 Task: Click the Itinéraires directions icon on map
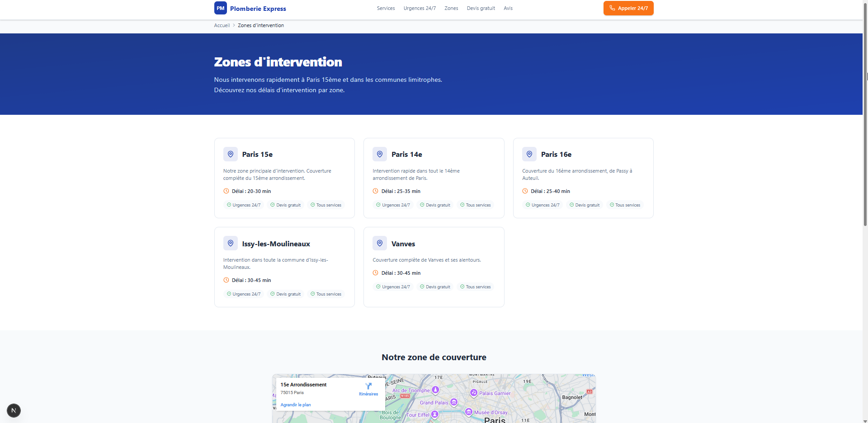pyautogui.click(x=368, y=386)
